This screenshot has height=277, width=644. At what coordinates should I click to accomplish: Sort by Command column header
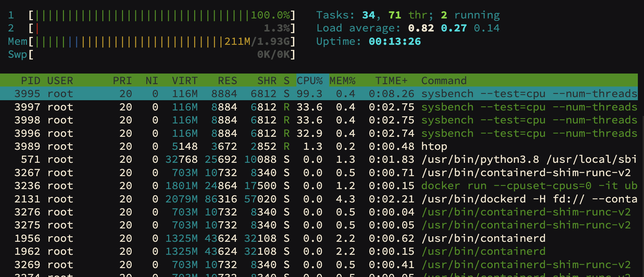click(444, 81)
